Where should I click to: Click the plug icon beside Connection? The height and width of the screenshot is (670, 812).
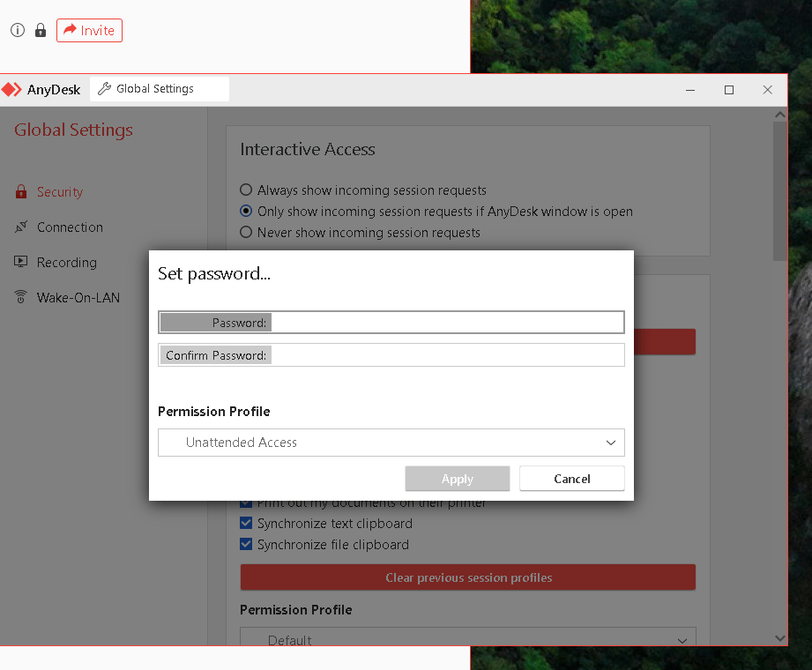pos(20,227)
